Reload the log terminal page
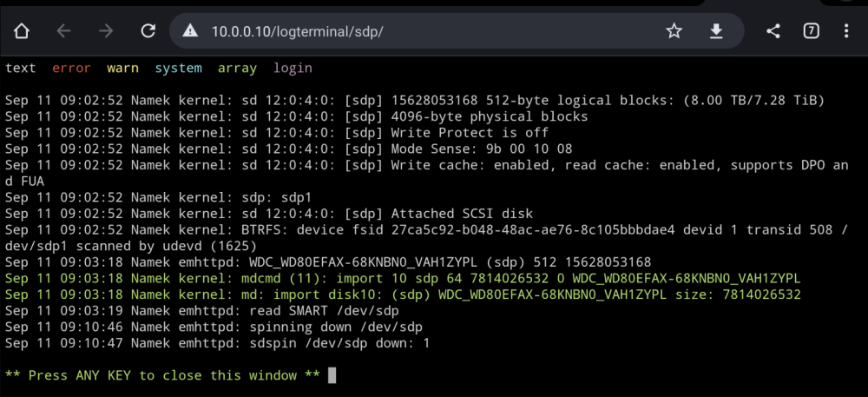This screenshot has width=868, height=397. point(148,31)
